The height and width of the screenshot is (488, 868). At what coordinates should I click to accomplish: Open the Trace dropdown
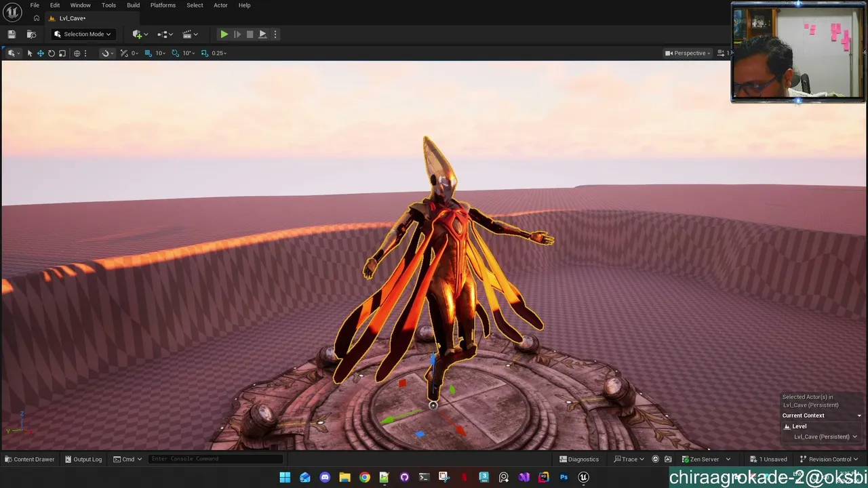click(629, 459)
